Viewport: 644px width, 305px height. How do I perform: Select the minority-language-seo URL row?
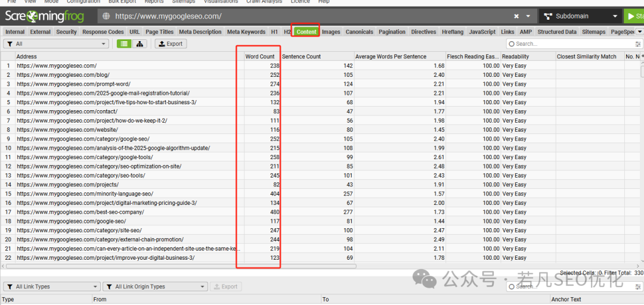(x=320, y=194)
